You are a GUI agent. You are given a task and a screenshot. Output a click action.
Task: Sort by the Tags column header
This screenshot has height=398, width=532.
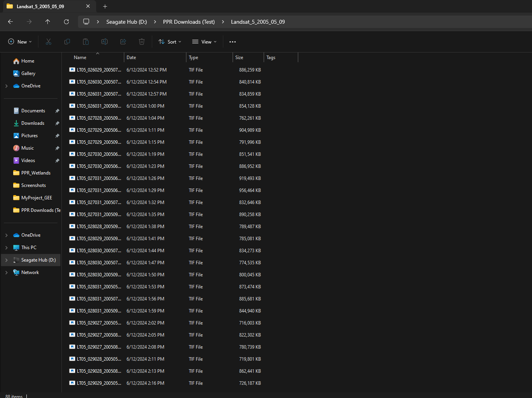[281, 58]
